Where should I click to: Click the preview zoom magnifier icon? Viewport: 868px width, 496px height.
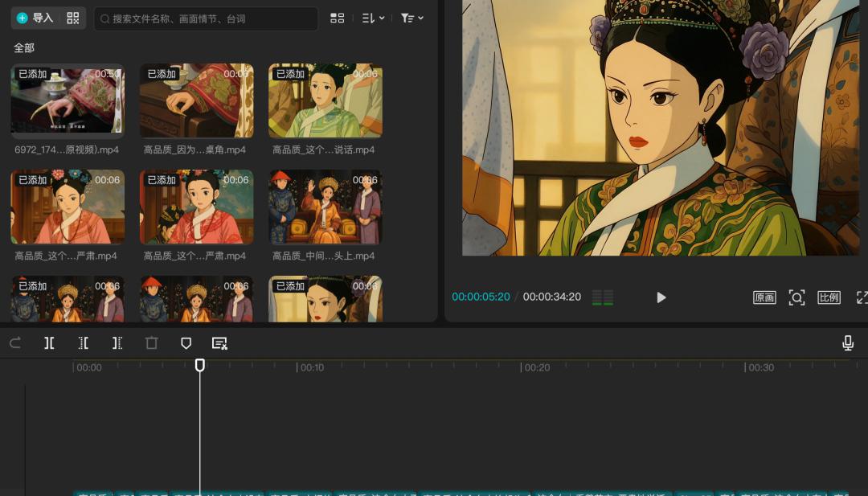[796, 297]
